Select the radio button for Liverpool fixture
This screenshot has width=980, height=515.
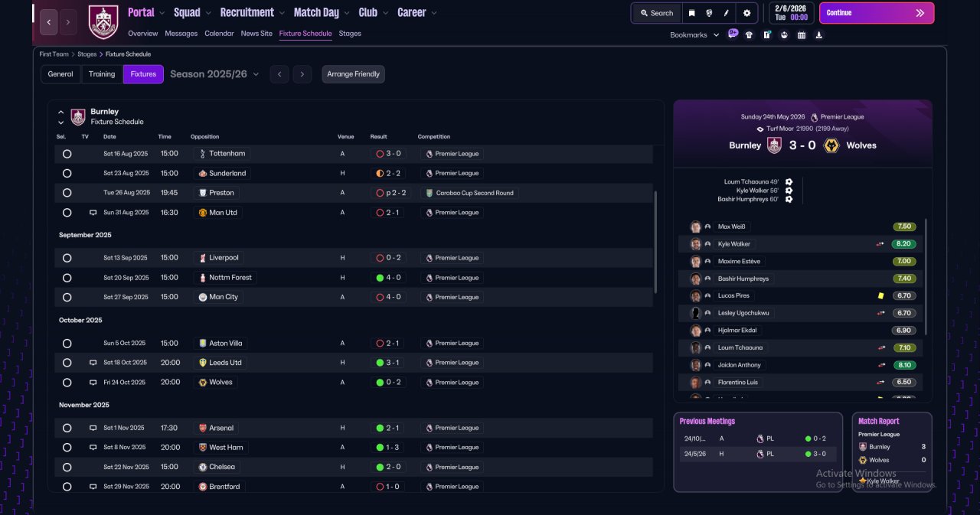coord(67,259)
